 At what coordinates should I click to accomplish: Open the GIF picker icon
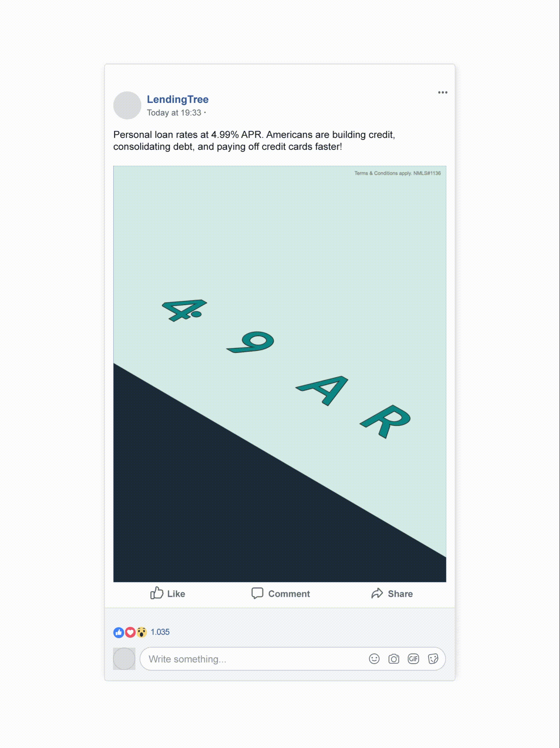[x=413, y=659]
